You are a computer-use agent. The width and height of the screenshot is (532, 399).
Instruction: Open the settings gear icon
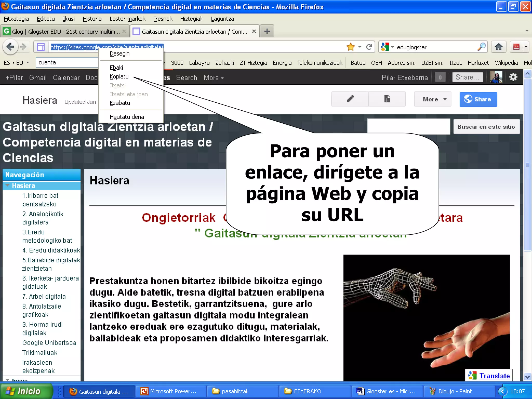click(513, 77)
